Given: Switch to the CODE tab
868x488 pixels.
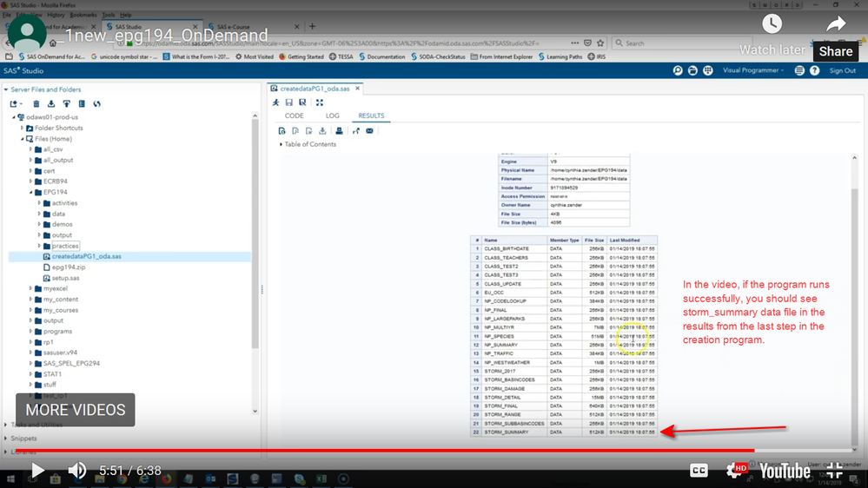Looking at the screenshot, I should (x=294, y=115).
